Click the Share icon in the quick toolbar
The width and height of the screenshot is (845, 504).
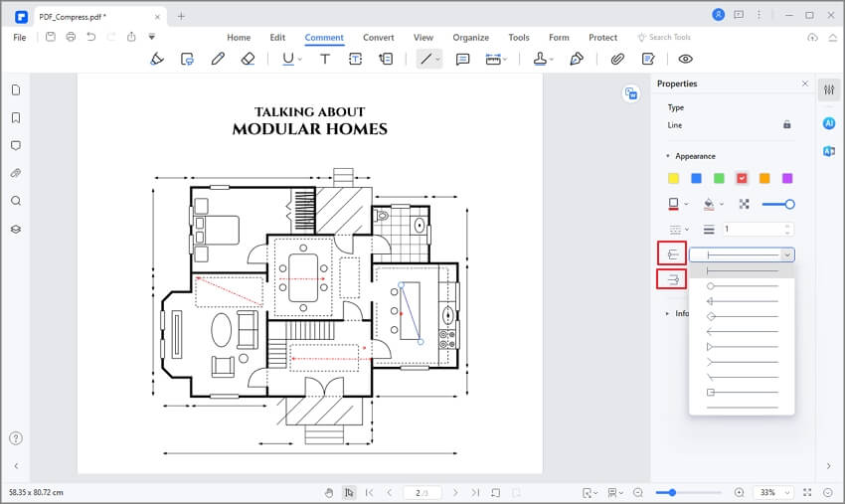tap(131, 37)
